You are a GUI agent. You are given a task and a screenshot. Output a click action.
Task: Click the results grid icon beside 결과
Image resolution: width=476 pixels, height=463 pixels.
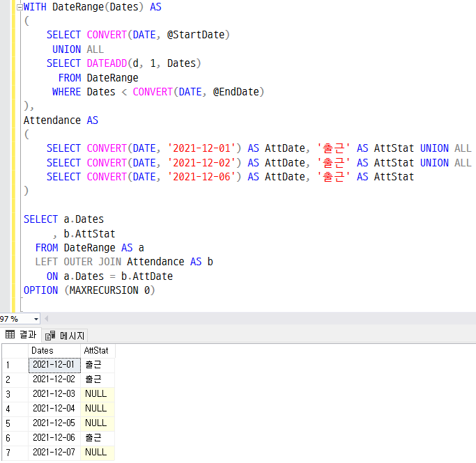coord(10,334)
